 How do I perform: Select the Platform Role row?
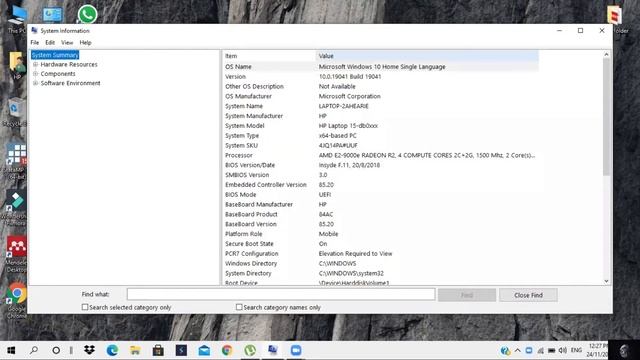pos(380,234)
